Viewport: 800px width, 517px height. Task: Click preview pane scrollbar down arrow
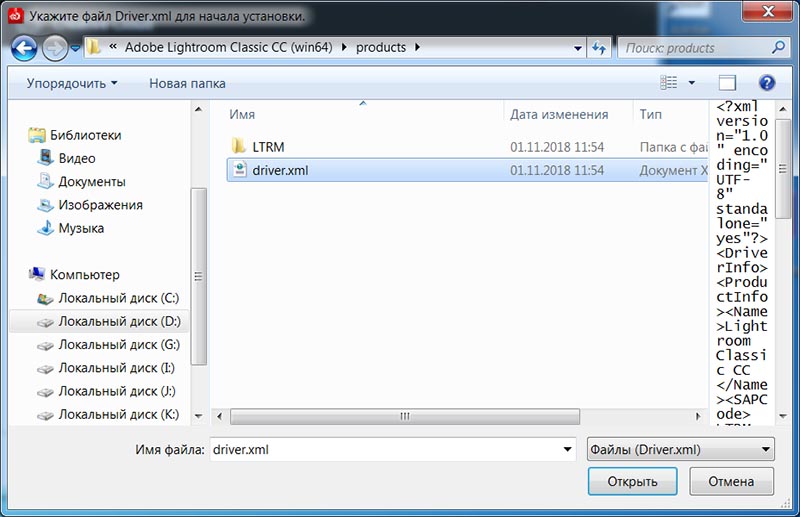[783, 416]
